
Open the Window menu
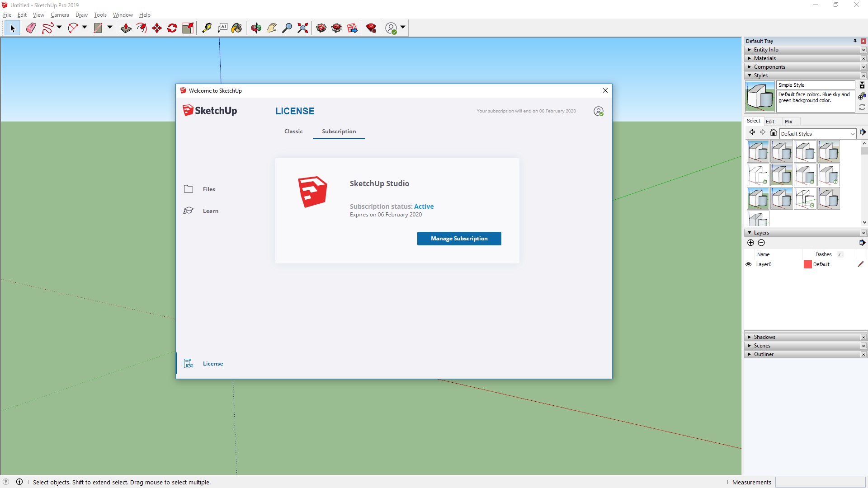click(123, 15)
